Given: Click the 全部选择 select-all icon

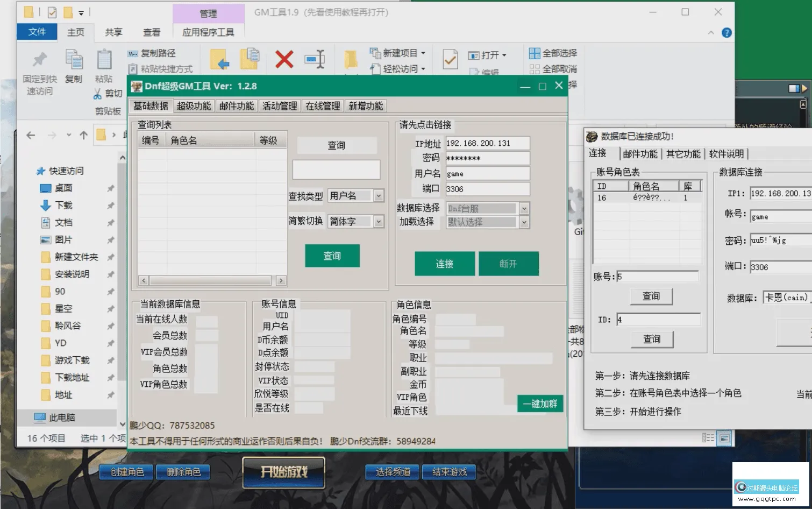Looking at the screenshot, I should (x=535, y=52).
